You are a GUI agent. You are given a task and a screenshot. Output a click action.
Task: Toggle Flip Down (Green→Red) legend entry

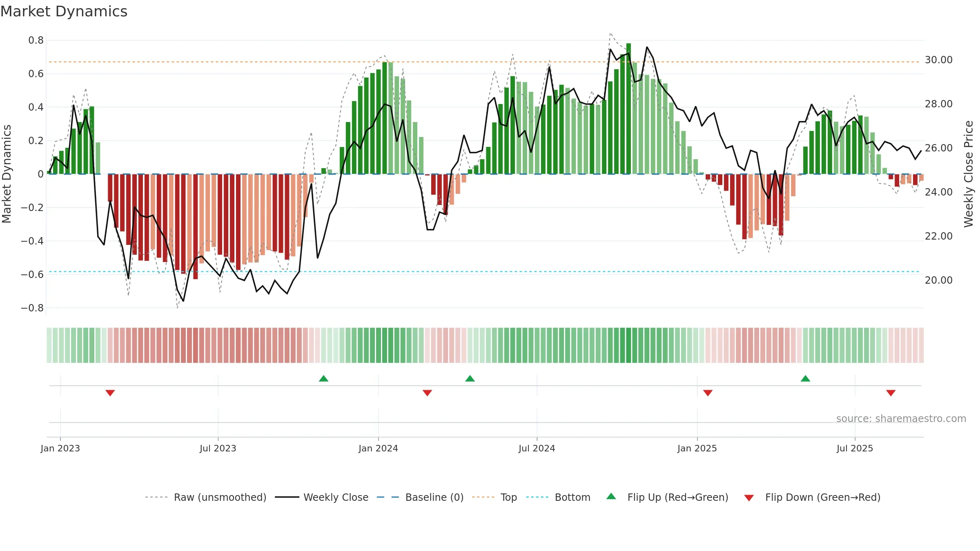click(x=812, y=497)
